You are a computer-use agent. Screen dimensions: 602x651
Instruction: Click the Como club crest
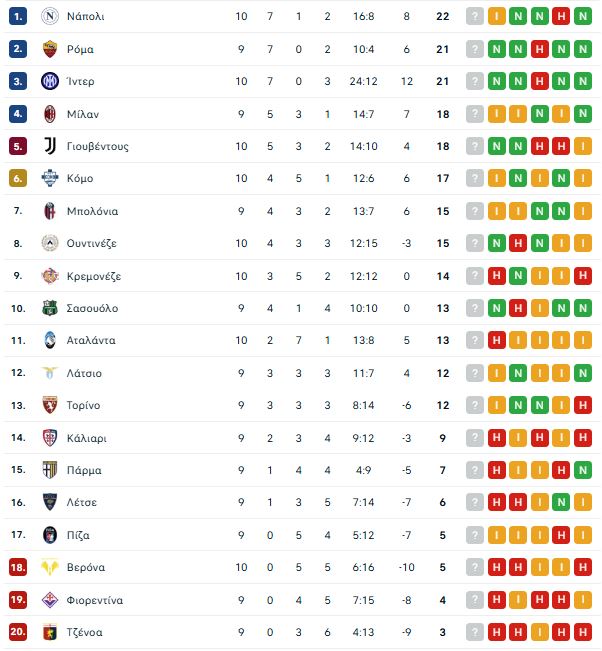pos(50,178)
